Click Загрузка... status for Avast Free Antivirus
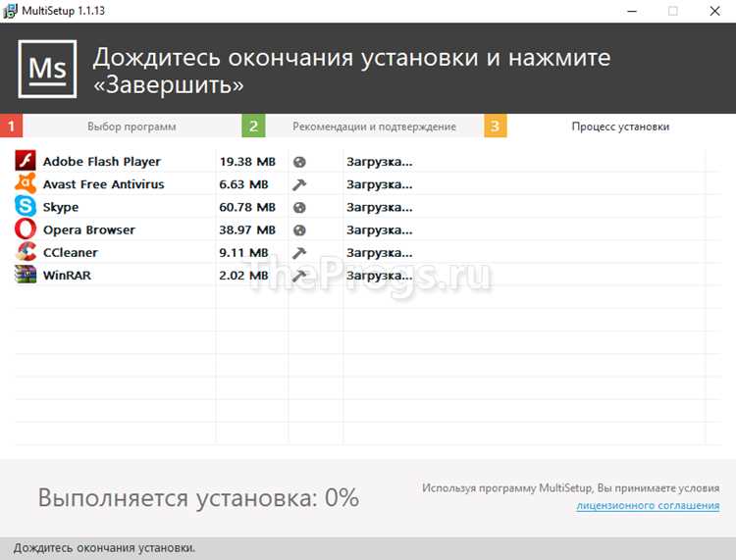 pyautogui.click(x=379, y=184)
